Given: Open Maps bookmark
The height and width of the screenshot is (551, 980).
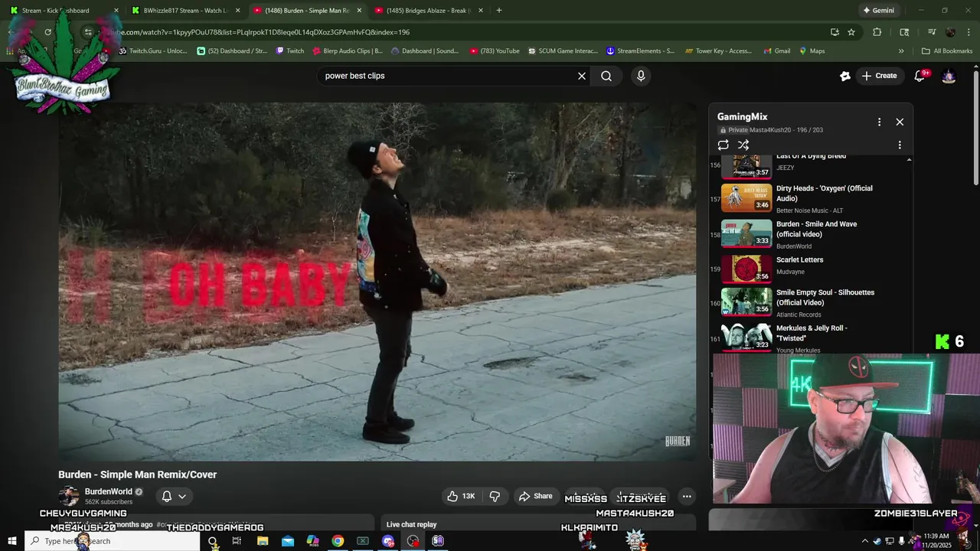Looking at the screenshot, I should pyautogui.click(x=812, y=51).
